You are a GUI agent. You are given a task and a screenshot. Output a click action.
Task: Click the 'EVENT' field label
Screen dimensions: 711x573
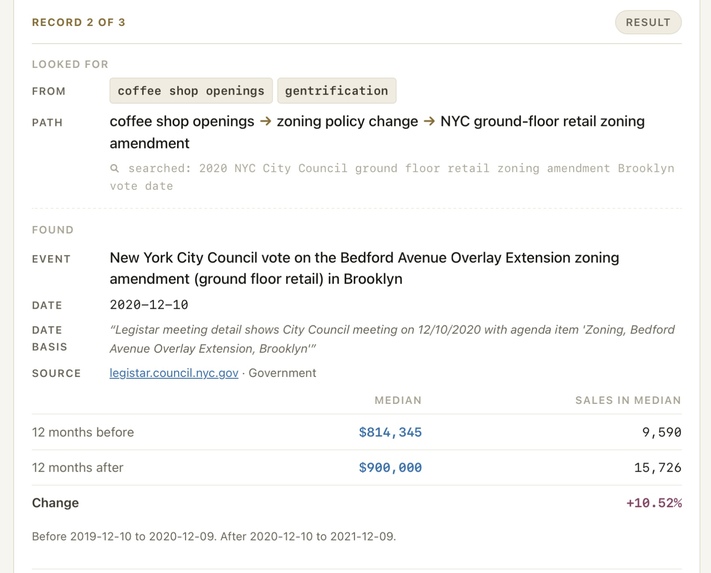[x=51, y=259]
